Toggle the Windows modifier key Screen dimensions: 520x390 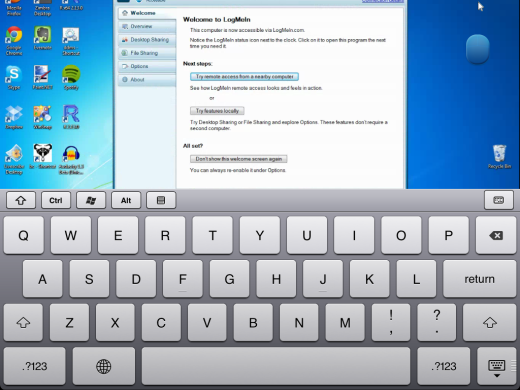pos(91,200)
